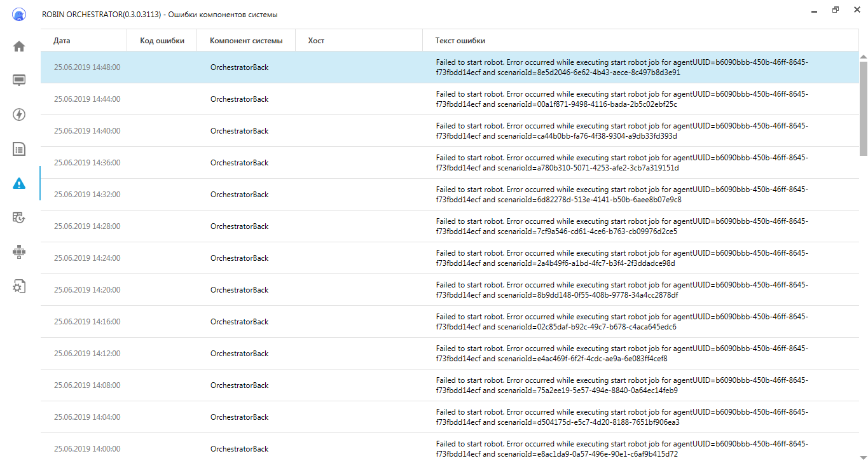Click error text with scenarioId=ca44b0bb-fa76-4f38-9304-a9db33fd393d
This screenshot has width=868, height=463.
(x=623, y=131)
